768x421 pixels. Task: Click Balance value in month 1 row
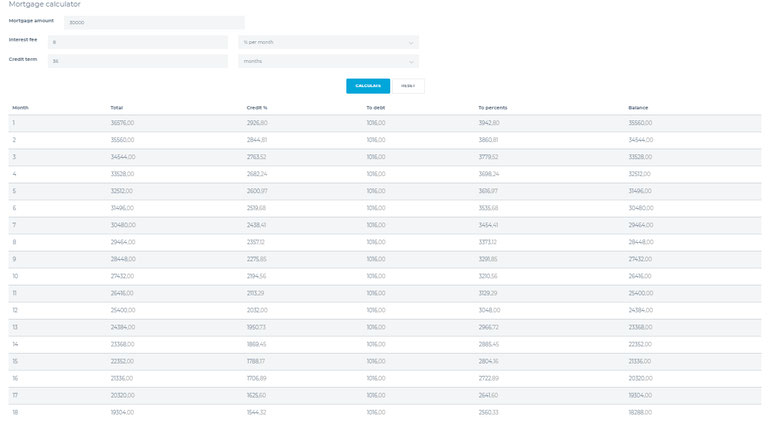point(640,123)
